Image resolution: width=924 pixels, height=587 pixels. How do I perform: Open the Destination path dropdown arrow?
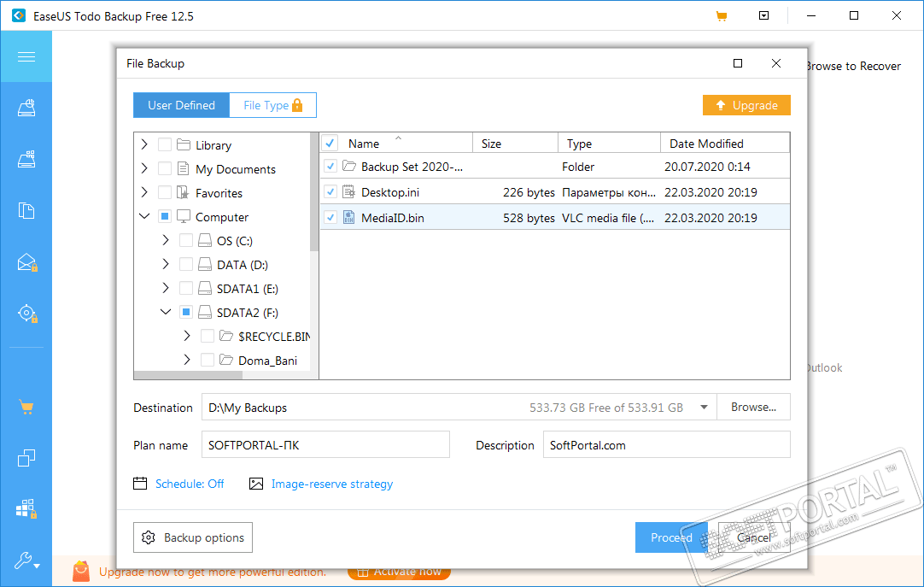pyautogui.click(x=704, y=408)
